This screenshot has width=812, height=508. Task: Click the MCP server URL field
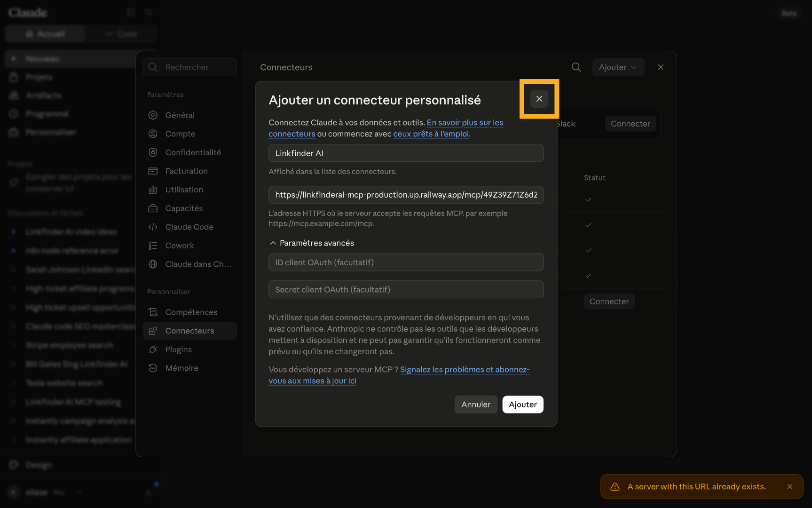(406, 195)
